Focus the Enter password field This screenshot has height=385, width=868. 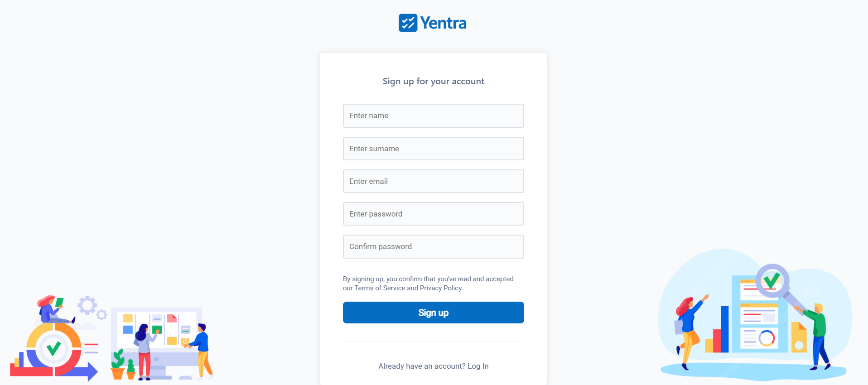[x=433, y=214]
